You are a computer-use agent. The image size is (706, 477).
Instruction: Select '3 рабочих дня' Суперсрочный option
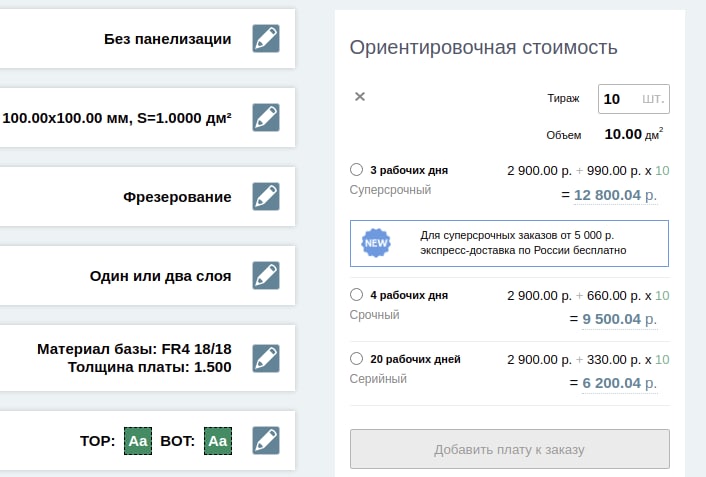pos(356,170)
